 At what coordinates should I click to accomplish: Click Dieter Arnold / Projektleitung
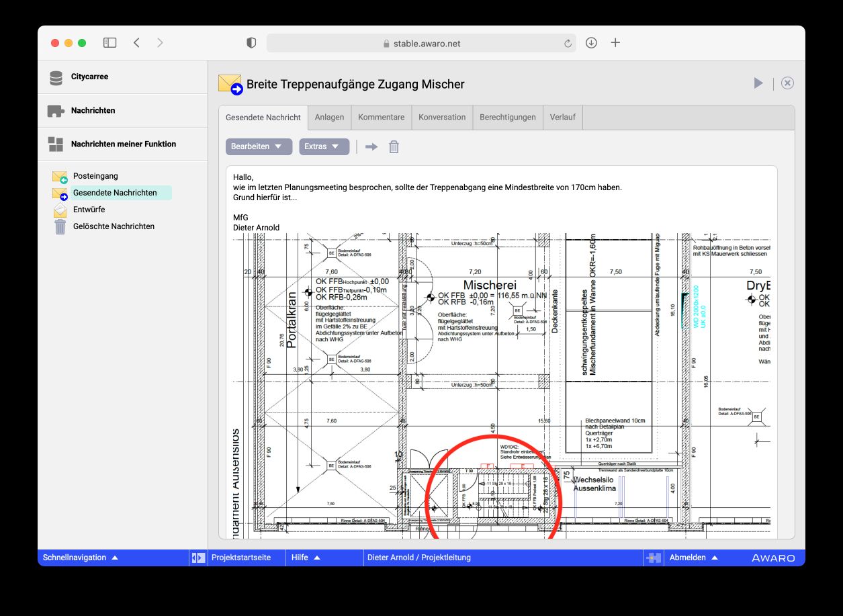click(x=419, y=558)
